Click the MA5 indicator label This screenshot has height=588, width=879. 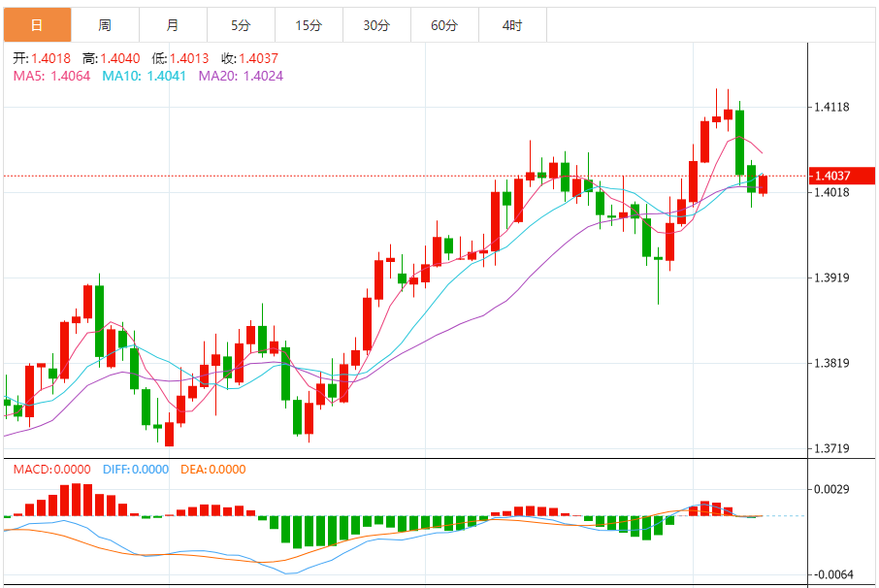pos(52,76)
